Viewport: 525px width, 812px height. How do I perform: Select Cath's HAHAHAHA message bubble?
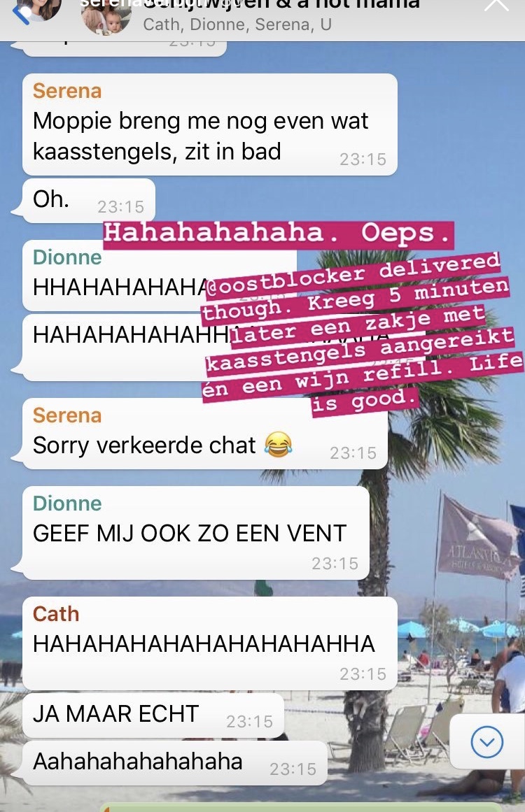click(x=209, y=643)
